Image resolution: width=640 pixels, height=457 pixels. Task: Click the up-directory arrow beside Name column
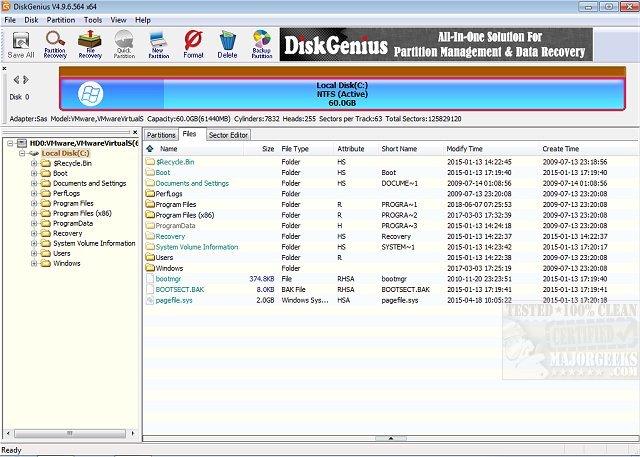point(151,148)
